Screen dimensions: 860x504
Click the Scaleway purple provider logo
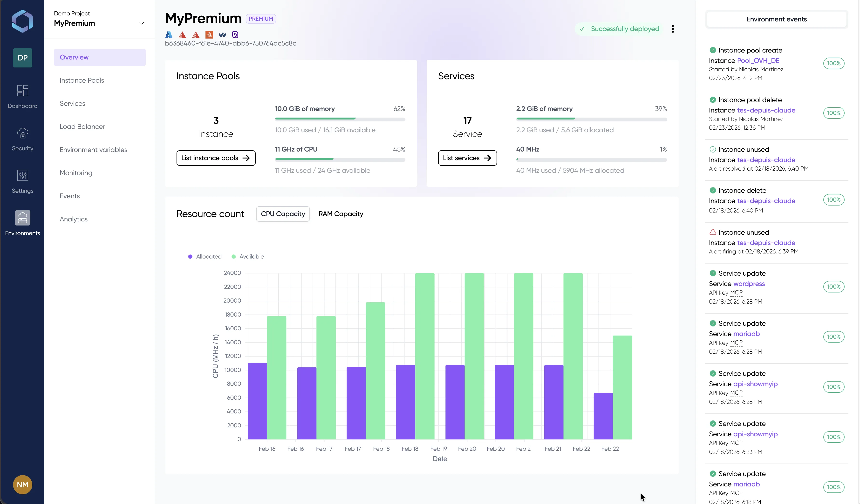pyautogui.click(x=235, y=35)
